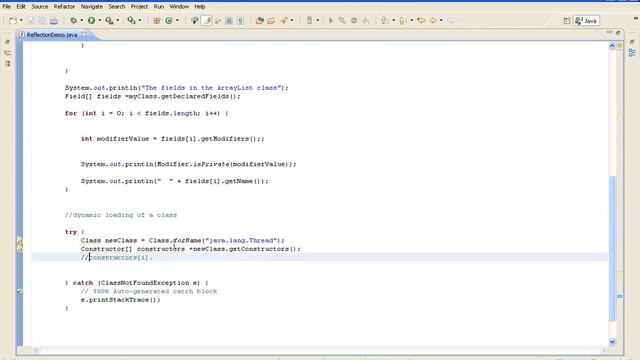Click the External Tools run icon
This screenshot has height=360, width=640.
109,20
